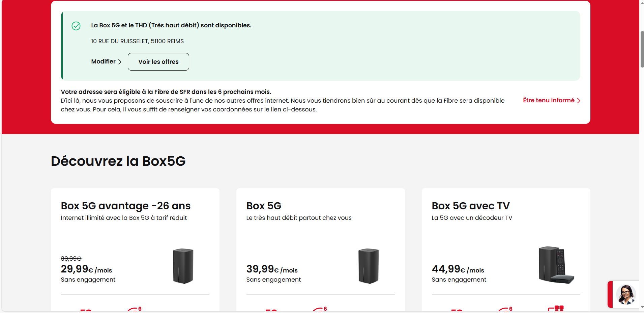Image resolution: width=644 pixels, height=313 pixels.
Task: Click the Box 5G device image in -26 ans card
Action: (x=183, y=266)
